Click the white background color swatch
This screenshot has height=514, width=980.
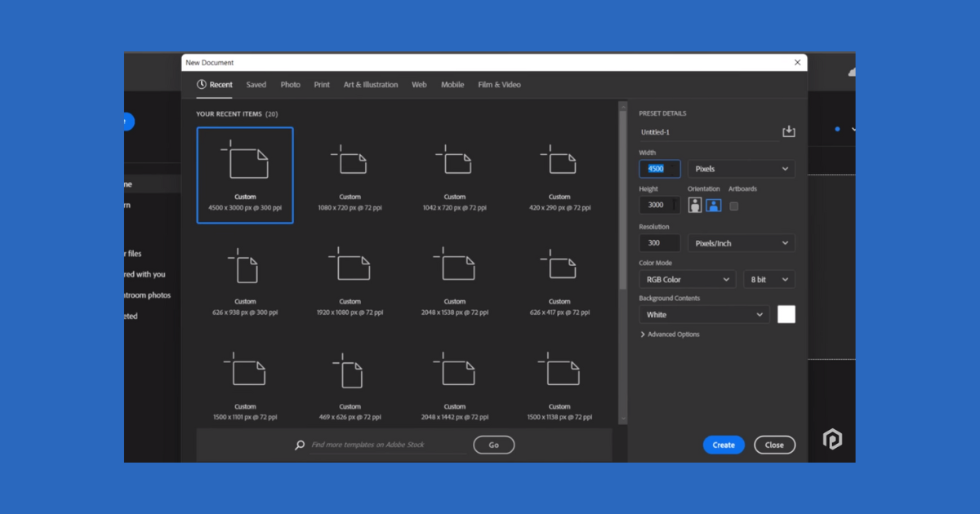pyautogui.click(x=786, y=315)
